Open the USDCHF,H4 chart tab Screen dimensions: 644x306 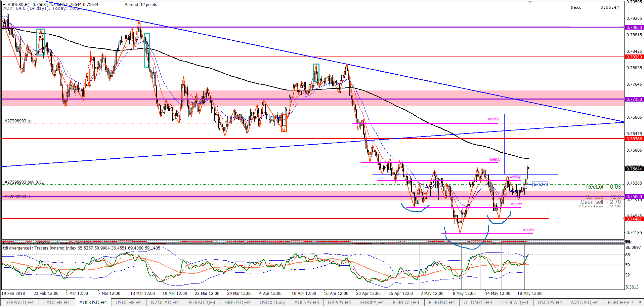tap(129, 303)
